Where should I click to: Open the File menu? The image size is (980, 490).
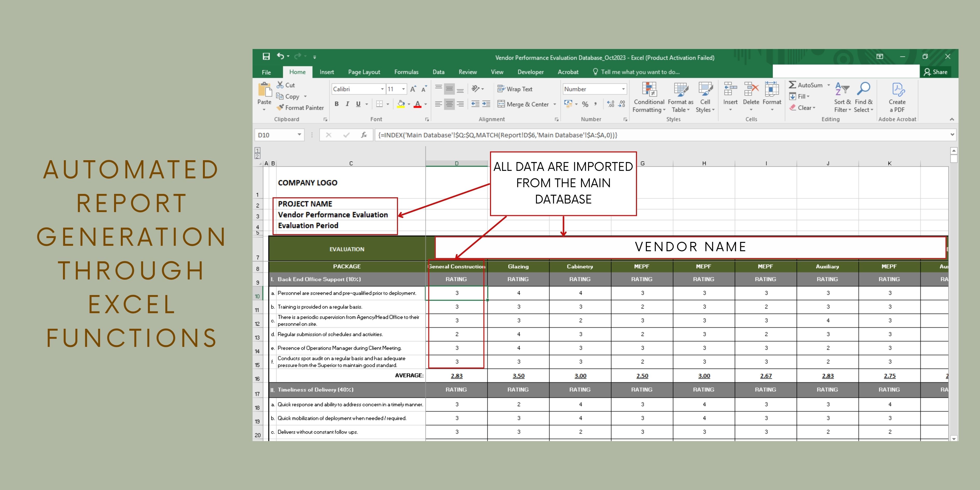(x=266, y=72)
